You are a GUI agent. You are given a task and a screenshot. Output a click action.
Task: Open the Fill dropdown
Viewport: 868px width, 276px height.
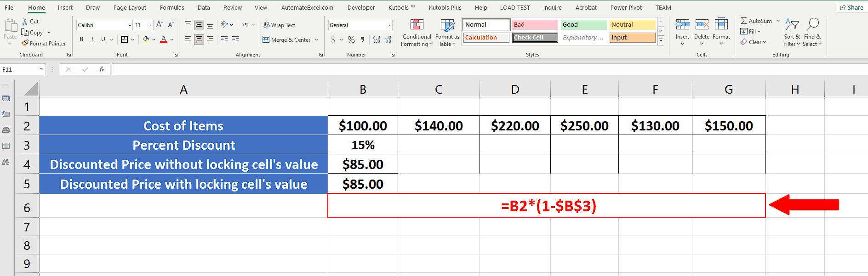pyautogui.click(x=750, y=32)
